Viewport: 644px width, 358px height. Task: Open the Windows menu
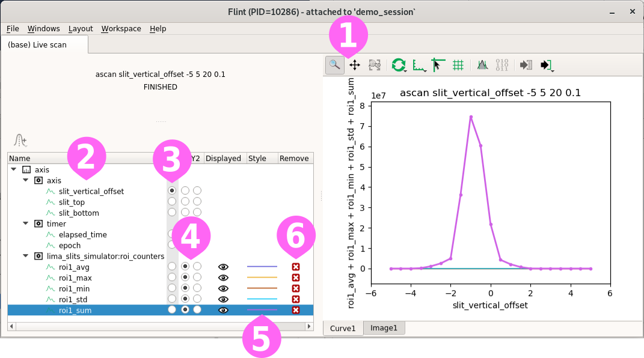click(x=43, y=29)
